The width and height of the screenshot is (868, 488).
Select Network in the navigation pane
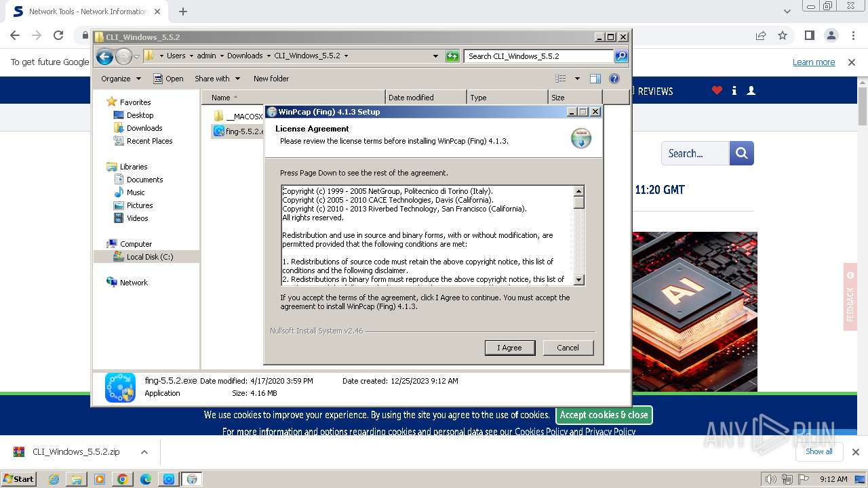[134, 283]
